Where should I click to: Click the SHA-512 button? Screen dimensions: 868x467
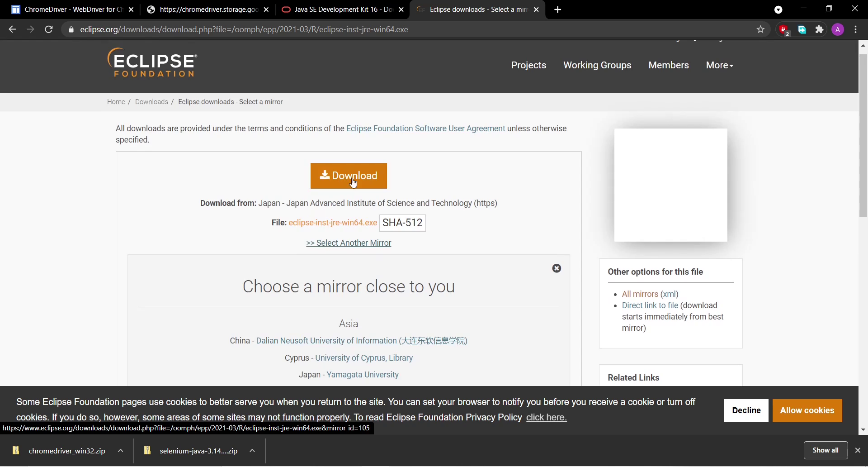coord(402,223)
